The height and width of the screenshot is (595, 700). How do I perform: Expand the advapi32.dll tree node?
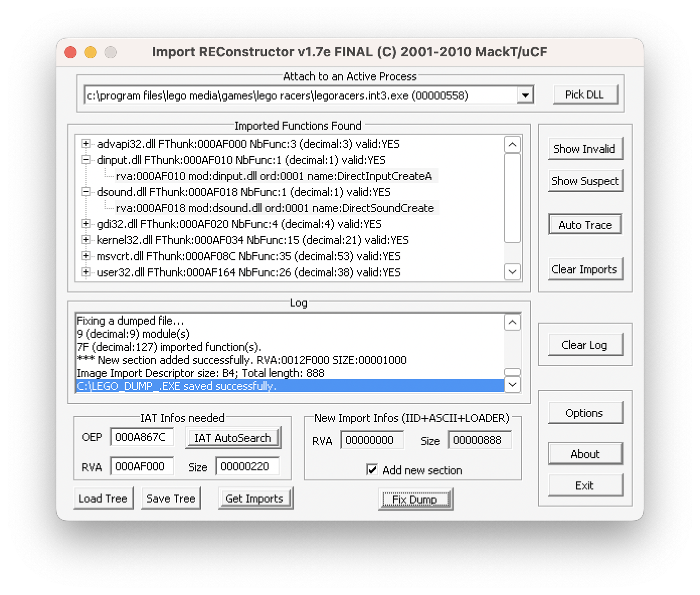pos(86,144)
